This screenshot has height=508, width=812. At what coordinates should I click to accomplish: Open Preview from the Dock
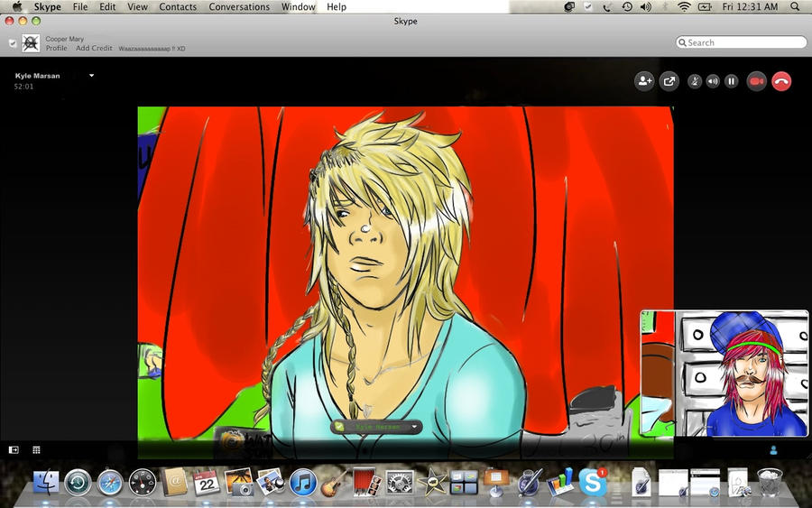coord(271,482)
